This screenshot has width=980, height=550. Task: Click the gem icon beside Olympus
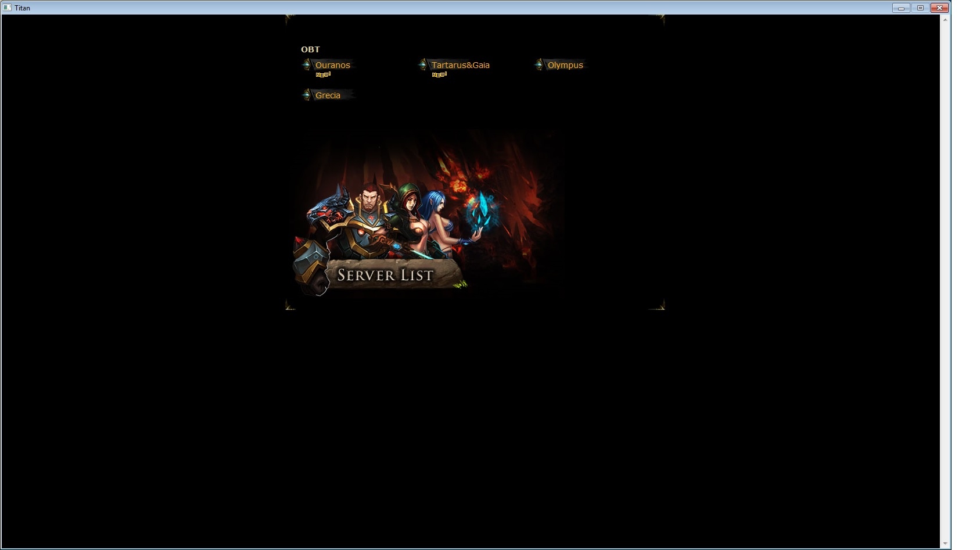(x=539, y=65)
